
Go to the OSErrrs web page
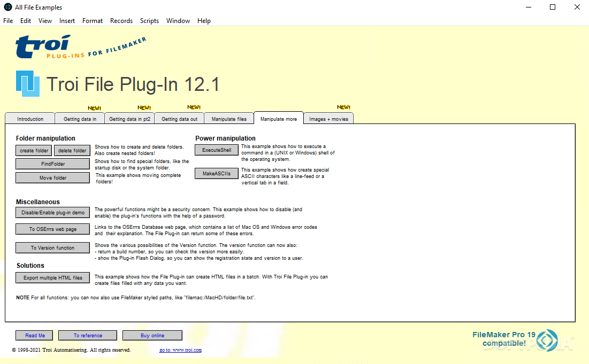click(52, 229)
